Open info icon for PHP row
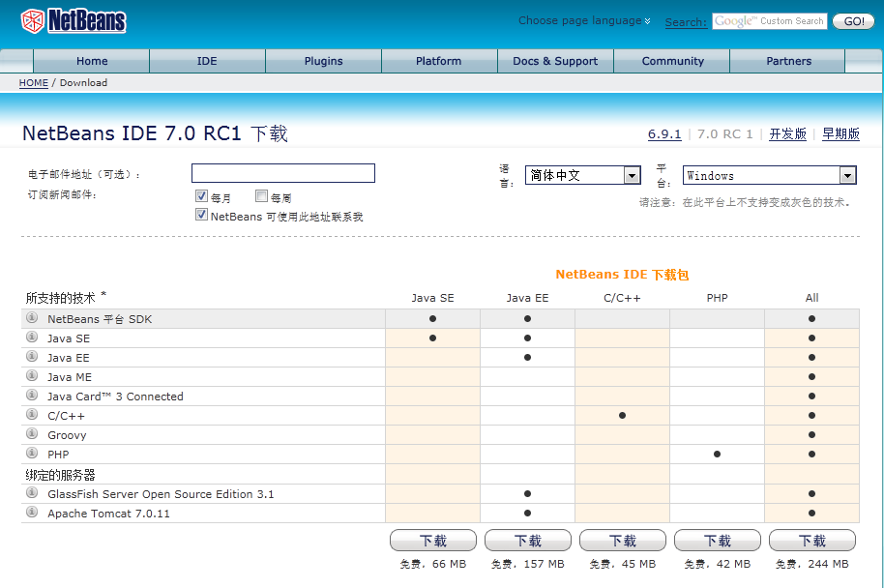 32,453
